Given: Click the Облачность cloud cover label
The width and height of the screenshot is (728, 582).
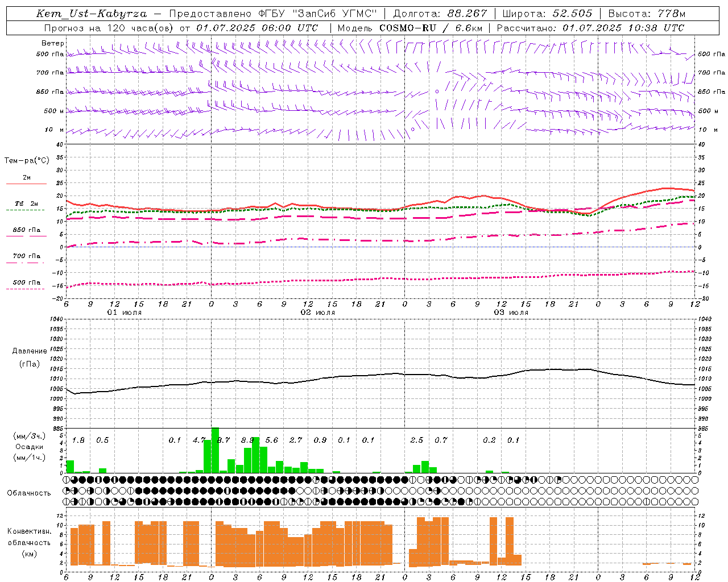Looking at the screenshot, I should [29, 493].
